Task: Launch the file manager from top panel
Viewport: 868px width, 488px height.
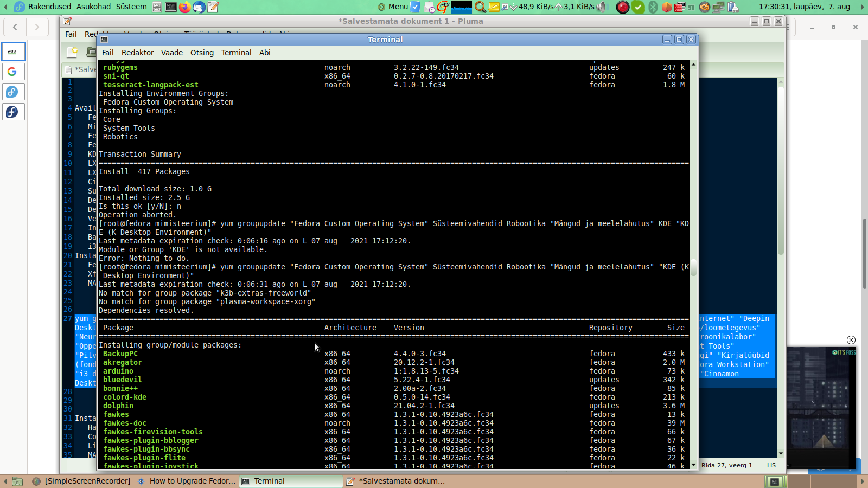Action: point(157,7)
